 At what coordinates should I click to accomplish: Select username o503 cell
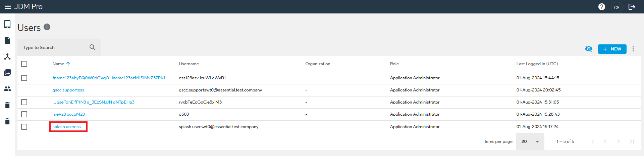click(x=184, y=114)
